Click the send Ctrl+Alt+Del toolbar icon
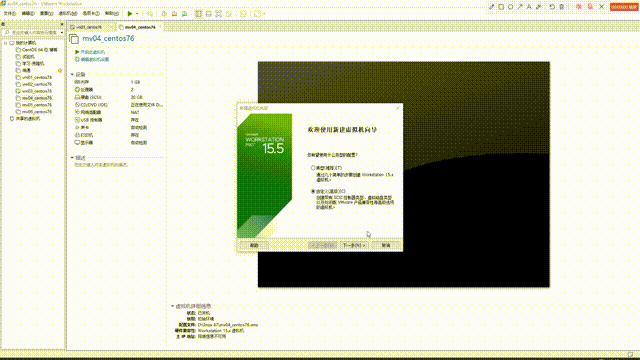This screenshot has width=640, height=360. (x=150, y=13)
